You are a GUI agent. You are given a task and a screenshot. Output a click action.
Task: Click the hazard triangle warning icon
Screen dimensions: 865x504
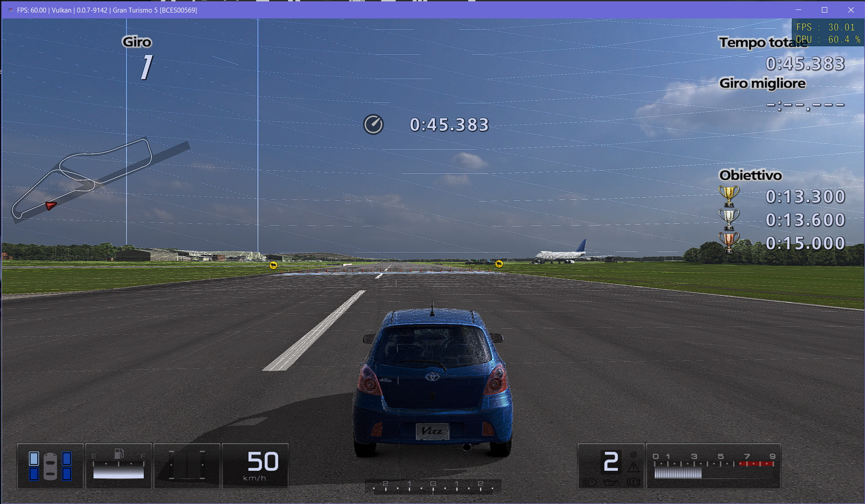pyautogui.click(x=633, y=467)
